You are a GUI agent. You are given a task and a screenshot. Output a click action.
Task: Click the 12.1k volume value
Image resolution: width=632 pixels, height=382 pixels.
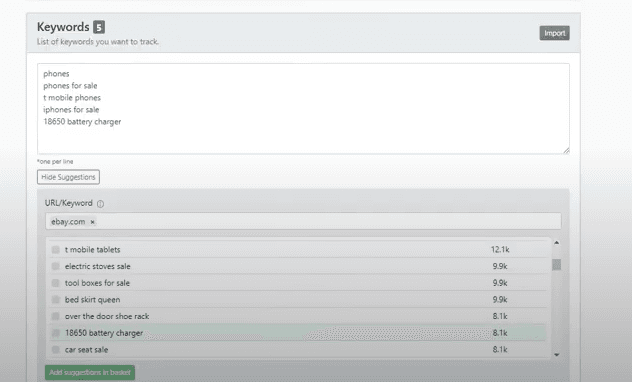pos(500,250)
